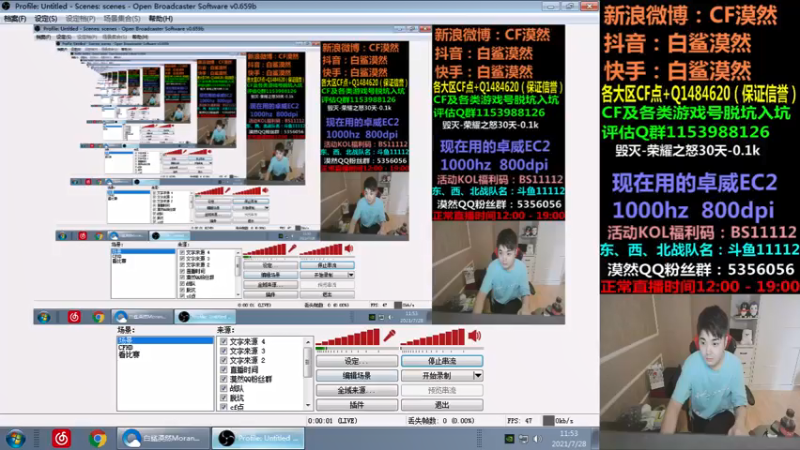Image resolution: width=800 pixels, height=450 pixels.
Task: Click the sources list scroll-down arrow
Action: pos(308,406)
